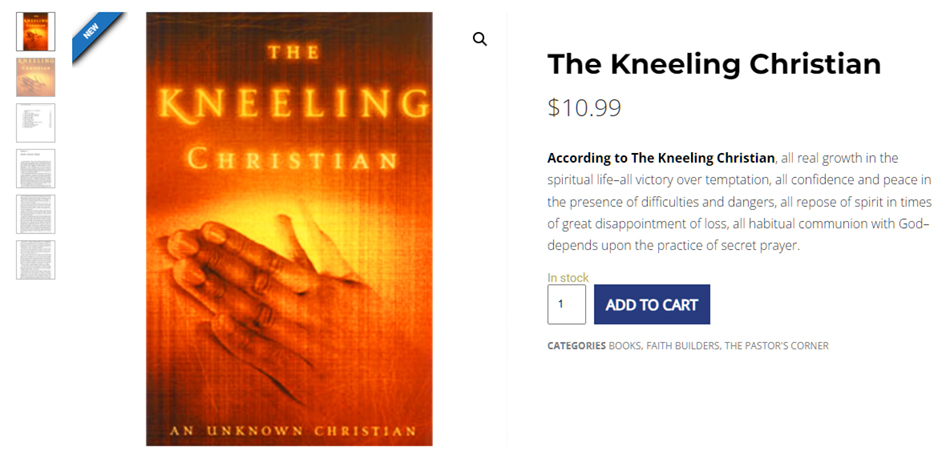The width and height of the screenshot is (950, 463).
Task: Click the large Kneeling Christian book cover
Action: (289, 229)
